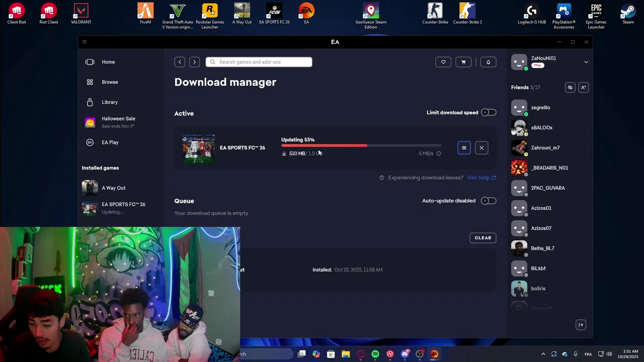Viewport: 644px width, 362px height.
Task: Toggle the Auto-update disabled switch
Action: pos(489,201)
